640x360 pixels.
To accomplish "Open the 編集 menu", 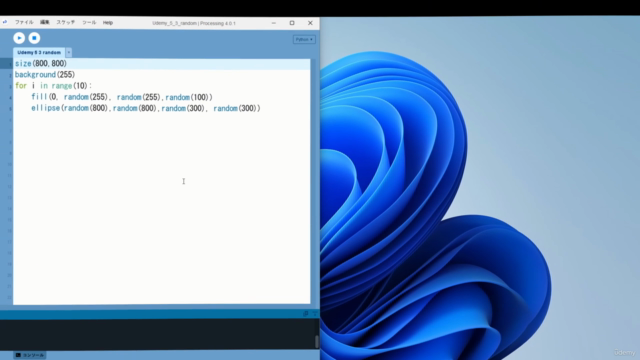I will click(44, 22).
